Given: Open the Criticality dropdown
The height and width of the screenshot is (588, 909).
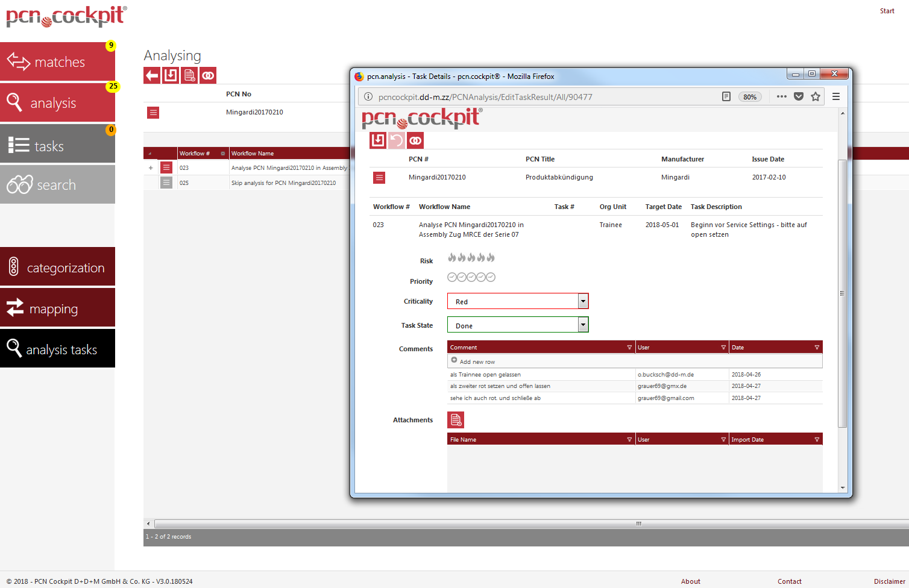Looking at the screenshot, I should pyautogui.click(x=583, y=301).
